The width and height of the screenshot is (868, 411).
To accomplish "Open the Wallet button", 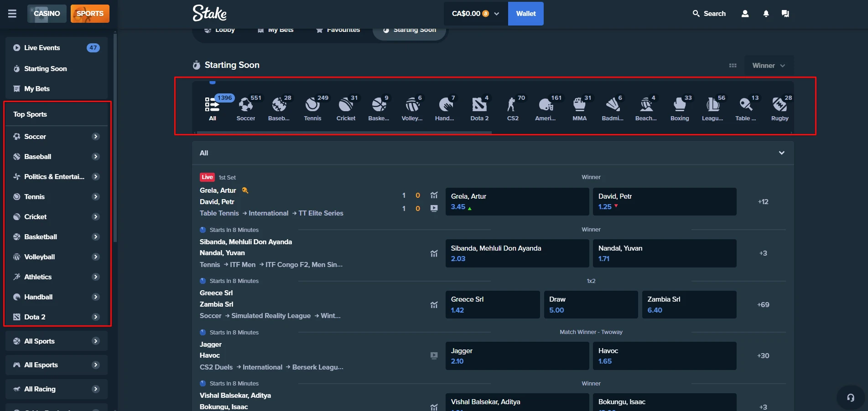I will [x=526, y=14].
